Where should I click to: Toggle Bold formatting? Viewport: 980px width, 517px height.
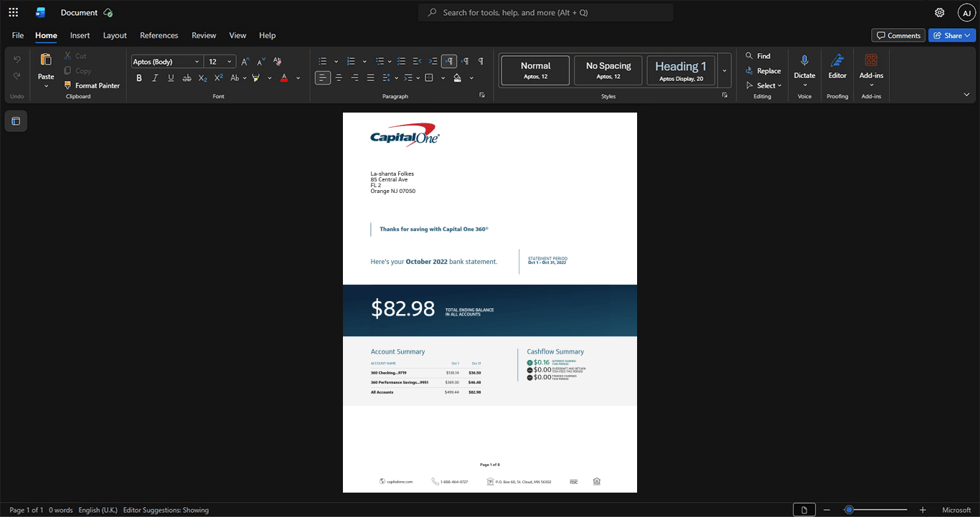[139, 78]
